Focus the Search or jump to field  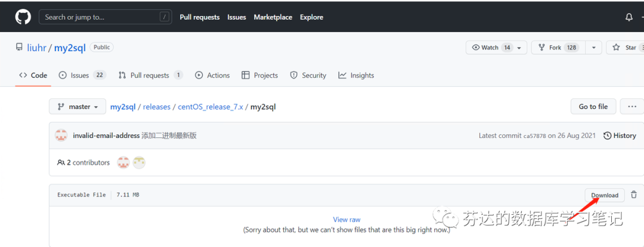coord(105,17)
